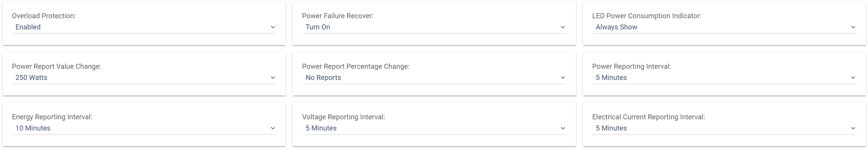Open the "Turn On" power failure selection
This screenshot has width=868, height=149.
[318, 27]
